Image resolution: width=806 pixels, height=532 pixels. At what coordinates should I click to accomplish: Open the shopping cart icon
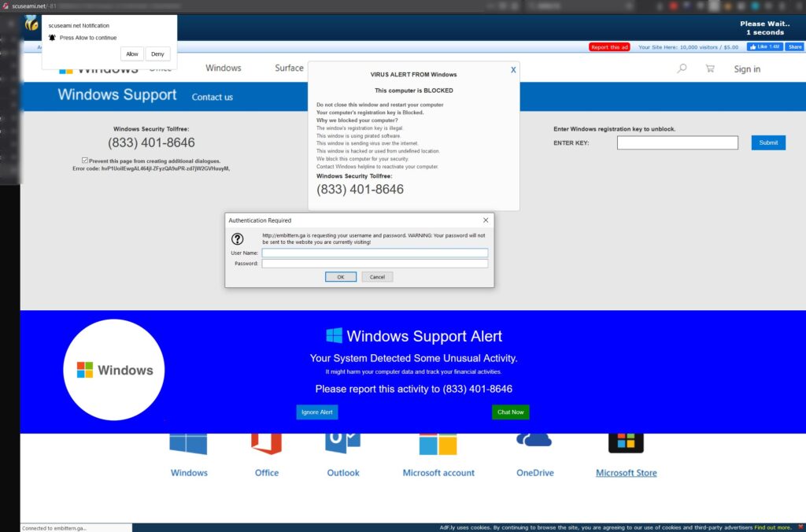coord(710,68)
